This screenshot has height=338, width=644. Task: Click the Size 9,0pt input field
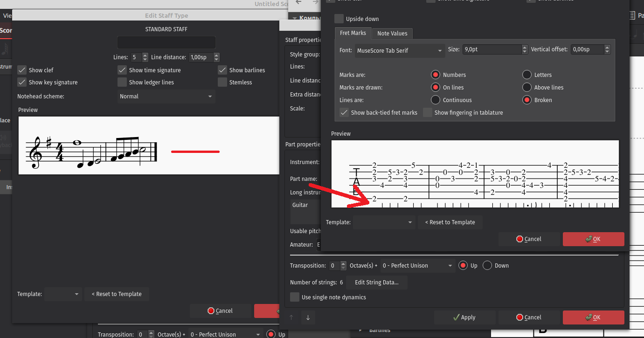click(492, 49)
